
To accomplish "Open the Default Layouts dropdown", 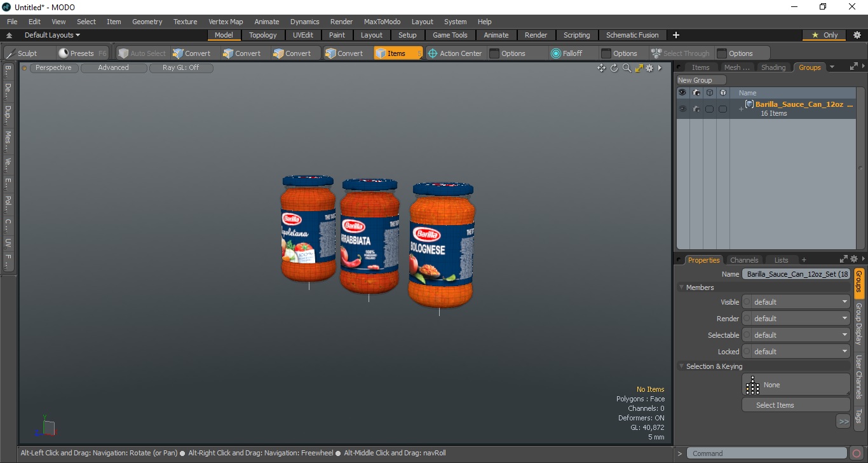I will [52, 35].
